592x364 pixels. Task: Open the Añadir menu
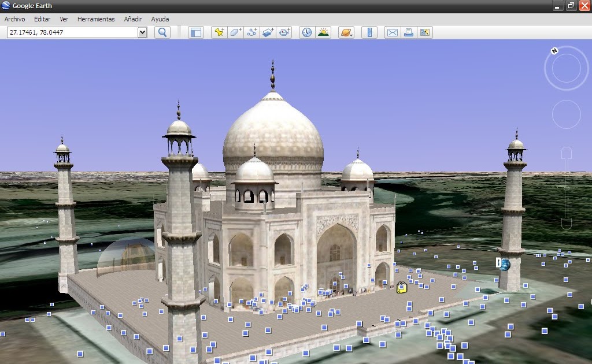(x=133, y=19)
